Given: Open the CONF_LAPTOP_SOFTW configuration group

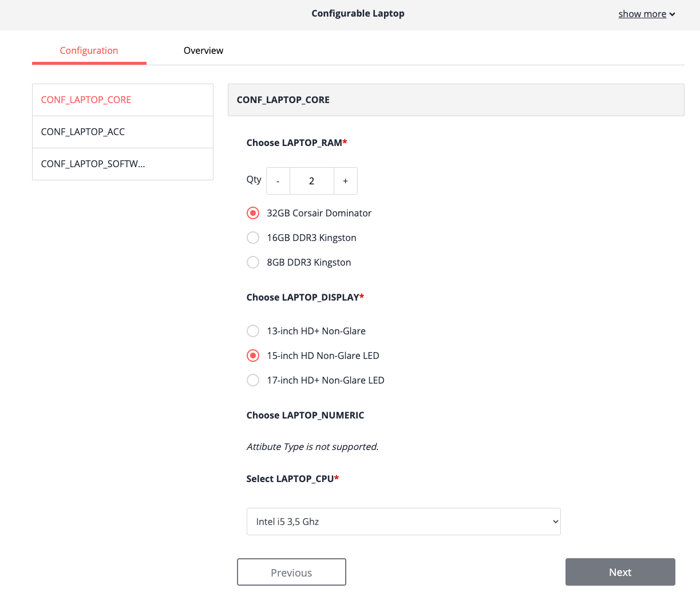Looking at the screenshot, I should [x=93, y=164].
